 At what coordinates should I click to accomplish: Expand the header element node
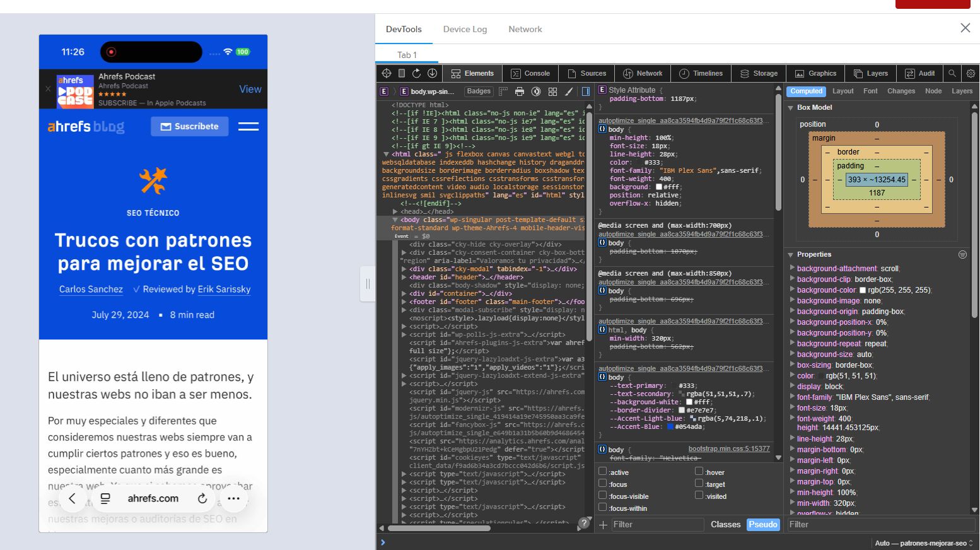coord(404,277)
